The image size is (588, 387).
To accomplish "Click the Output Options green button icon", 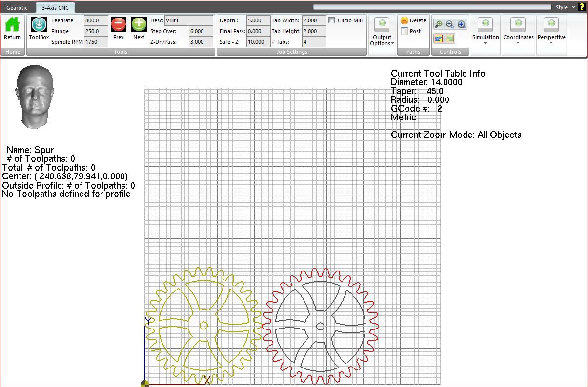I will point(382,24).
